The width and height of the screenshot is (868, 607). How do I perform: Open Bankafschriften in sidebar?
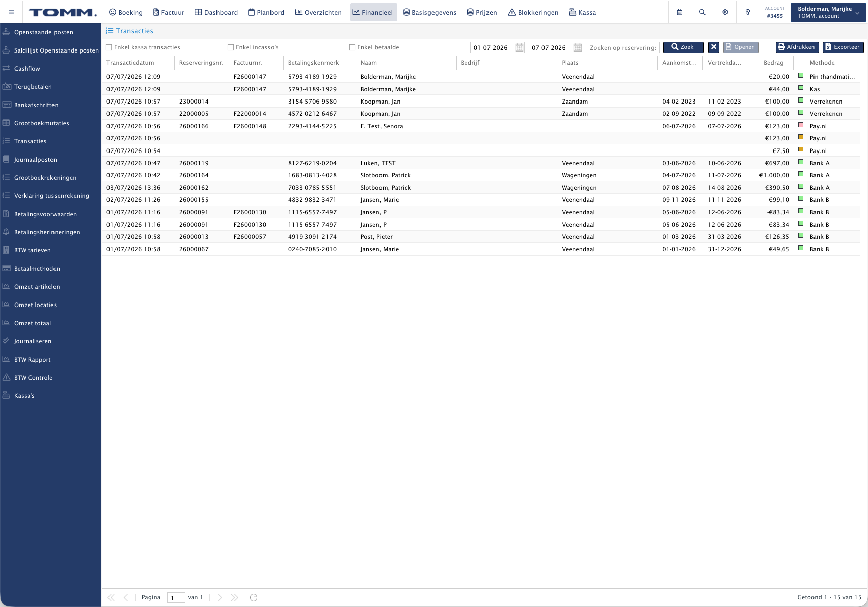click(50, 105)
